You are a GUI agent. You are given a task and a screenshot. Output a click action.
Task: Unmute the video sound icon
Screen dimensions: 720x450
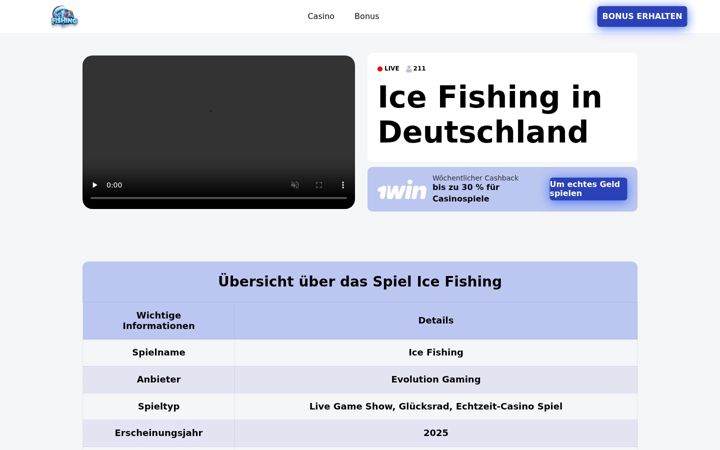pos(295,185)
